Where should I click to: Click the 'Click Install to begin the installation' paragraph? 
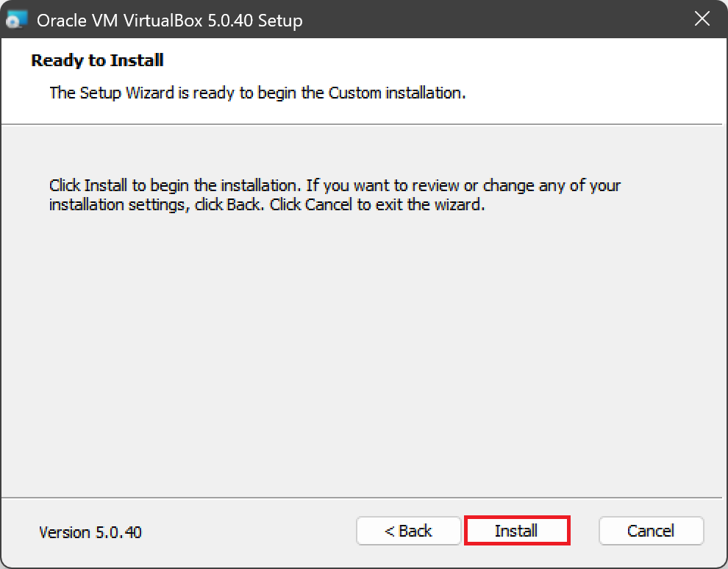[335, 195]
